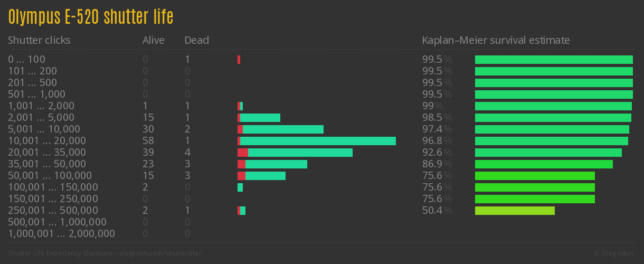Image resolution: width=644 pixels, height=264 pixels.
Task: Click the long teal bar for 10,001–20,000
Action: [318, 141]
